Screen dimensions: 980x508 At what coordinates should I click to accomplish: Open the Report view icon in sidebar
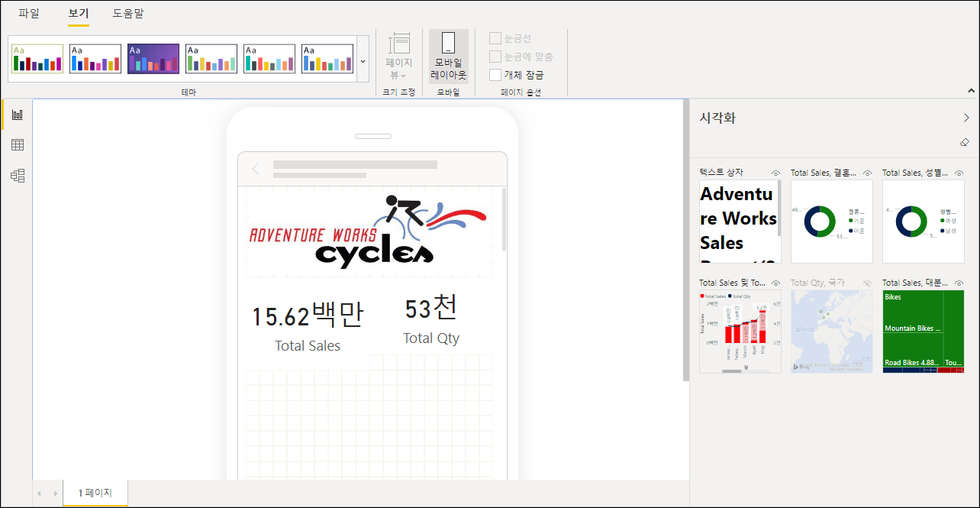[x=17, y=115]
